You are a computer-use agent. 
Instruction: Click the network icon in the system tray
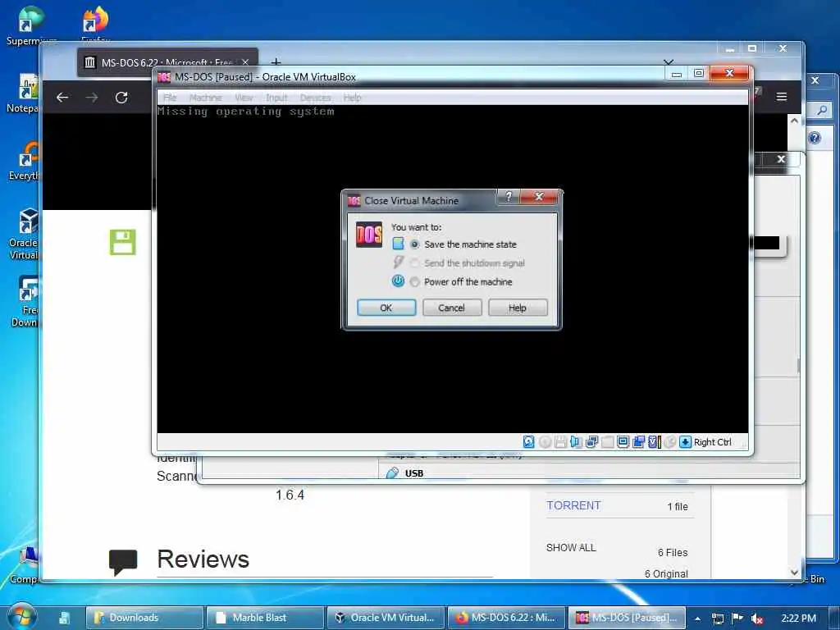[x=717, y=619]
